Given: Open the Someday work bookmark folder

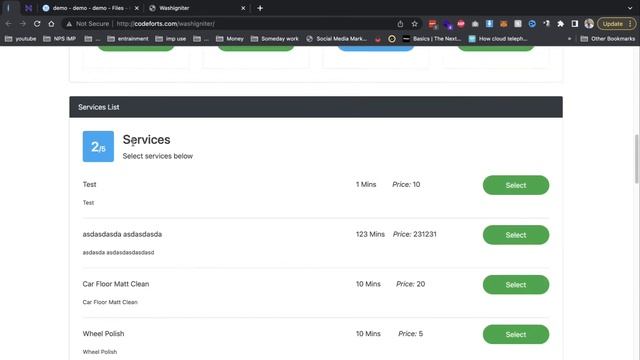Looking at the screenshot, I should pyautogui.click(x=274, y=39).
